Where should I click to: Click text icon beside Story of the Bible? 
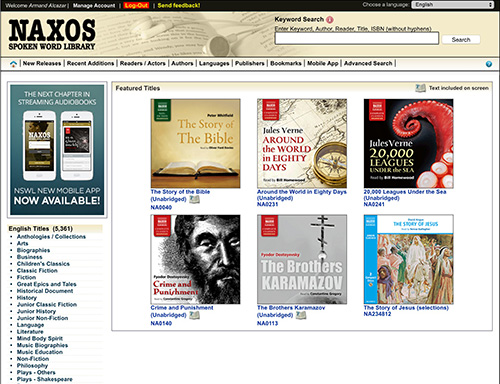[x=194, y=199]
